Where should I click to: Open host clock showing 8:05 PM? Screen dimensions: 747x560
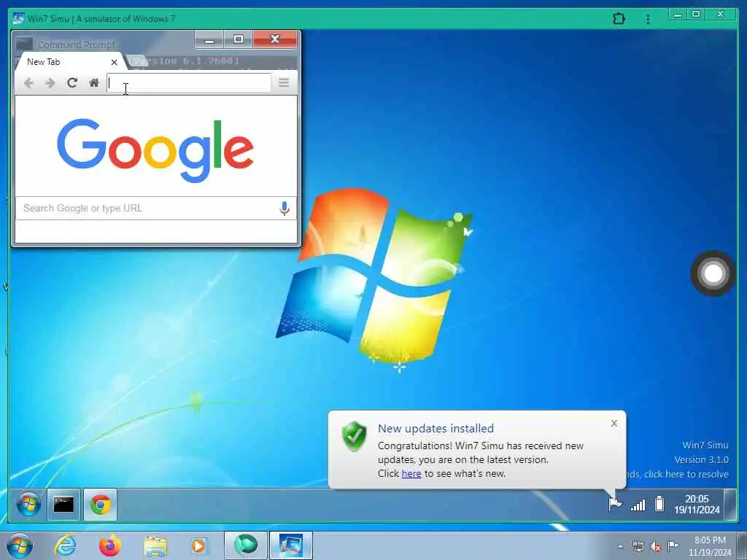709,546
